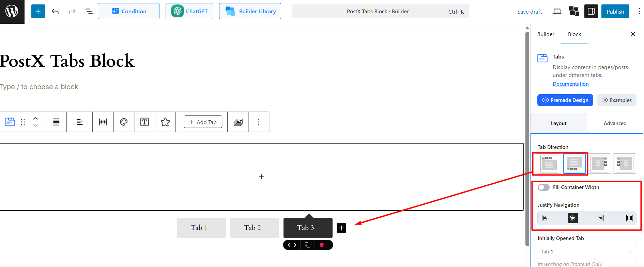Switch to the Builder sidebar tab
644x267 pixels.
[546, 34]
